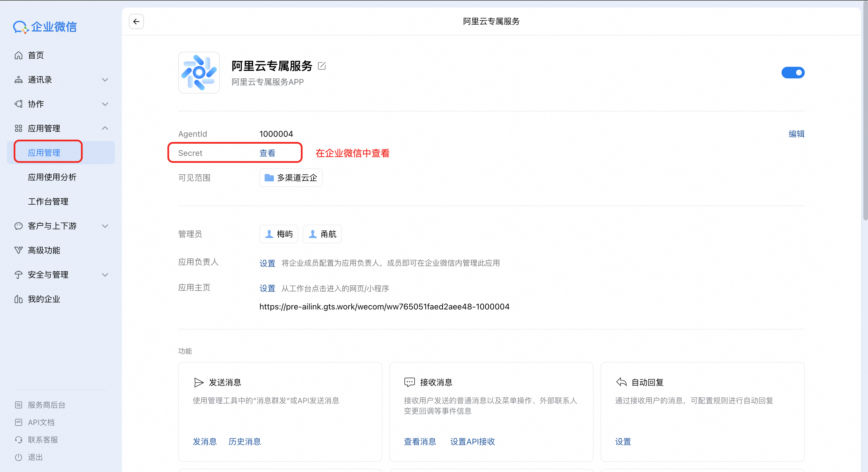Click 退出 to log out
The image size is (868, 472).
point(35,457)
